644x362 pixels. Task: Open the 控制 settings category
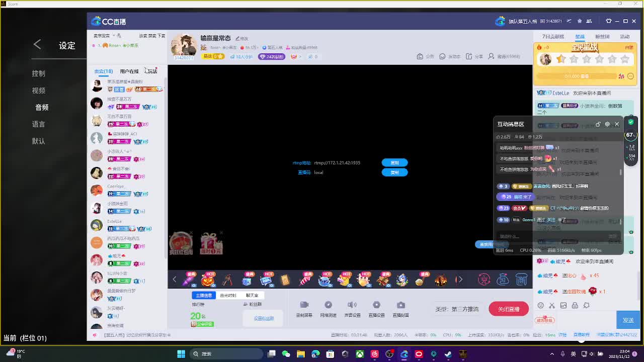[39, 73]
